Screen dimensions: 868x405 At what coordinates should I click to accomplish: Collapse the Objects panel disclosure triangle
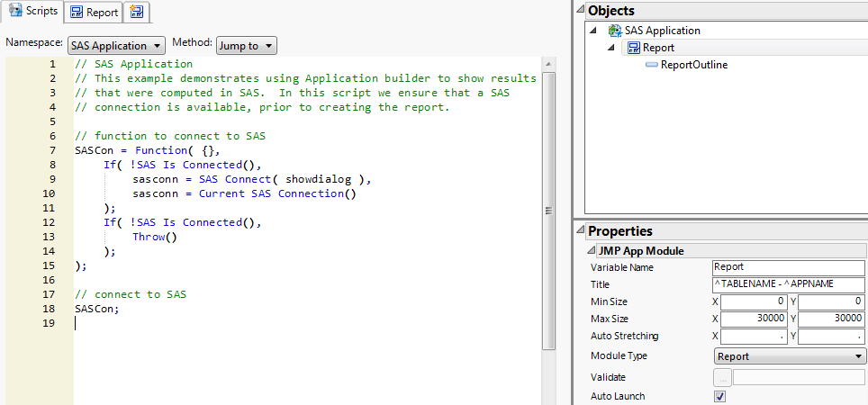coord(580,12)
